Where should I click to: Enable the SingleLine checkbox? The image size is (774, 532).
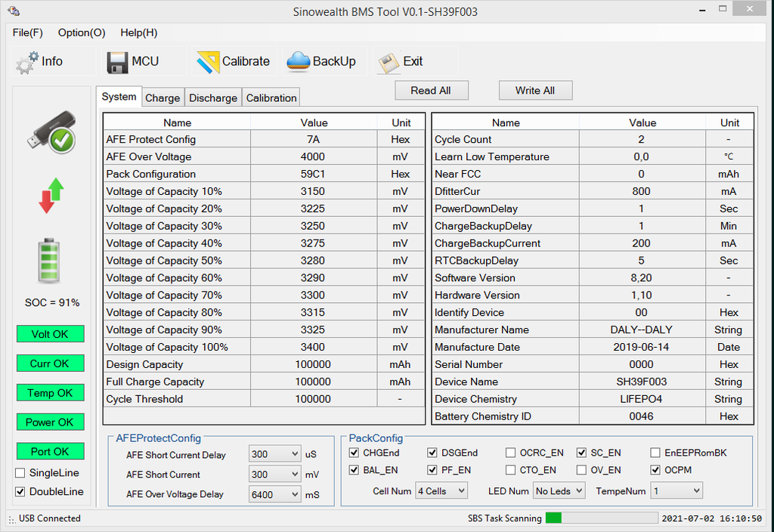[x=20, y=473]
